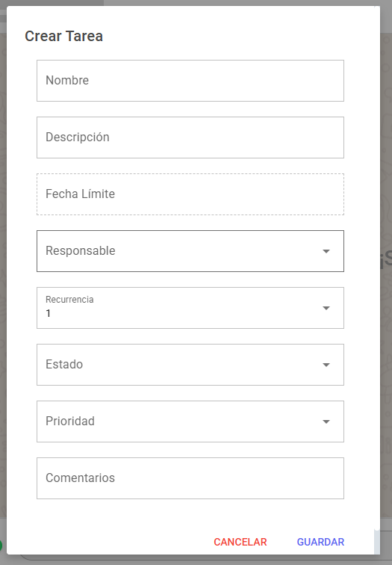The width and height of the screenshot is (392, 565).
Task: Open the Responsable select field
Action: pyautogui.click(x=190, y=251)
